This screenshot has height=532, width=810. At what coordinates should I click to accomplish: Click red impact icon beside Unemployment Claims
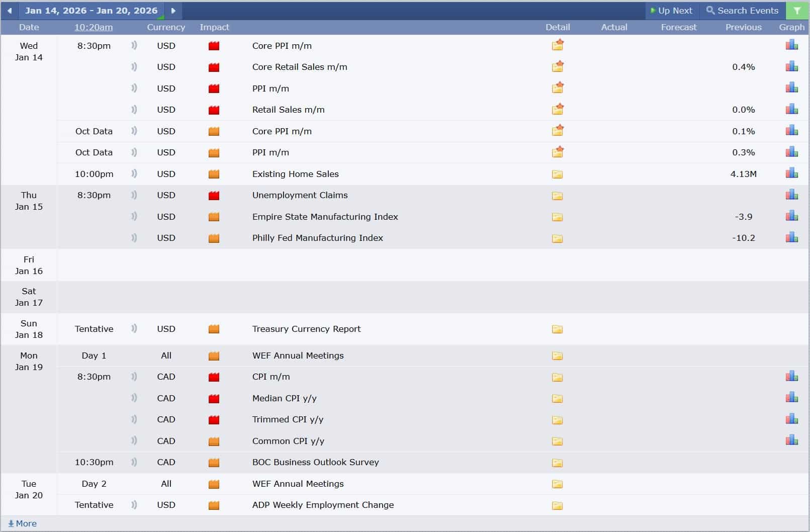click(x=213, y=195)
